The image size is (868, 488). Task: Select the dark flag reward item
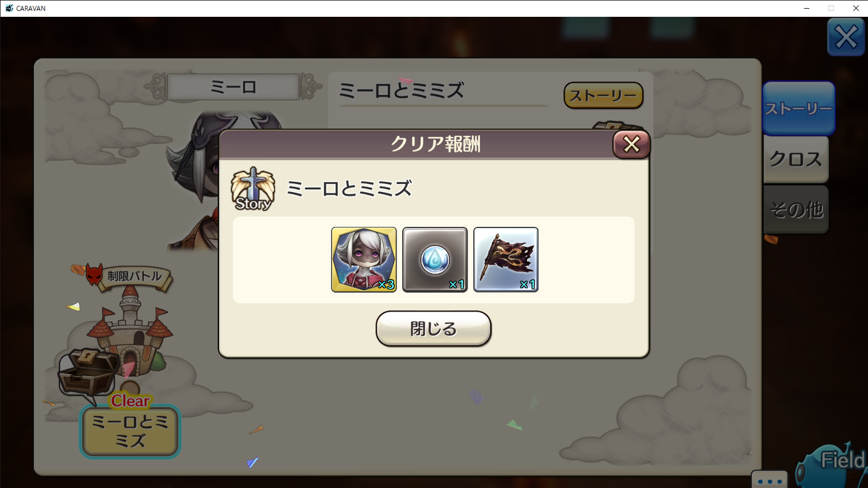pos(506,259)
